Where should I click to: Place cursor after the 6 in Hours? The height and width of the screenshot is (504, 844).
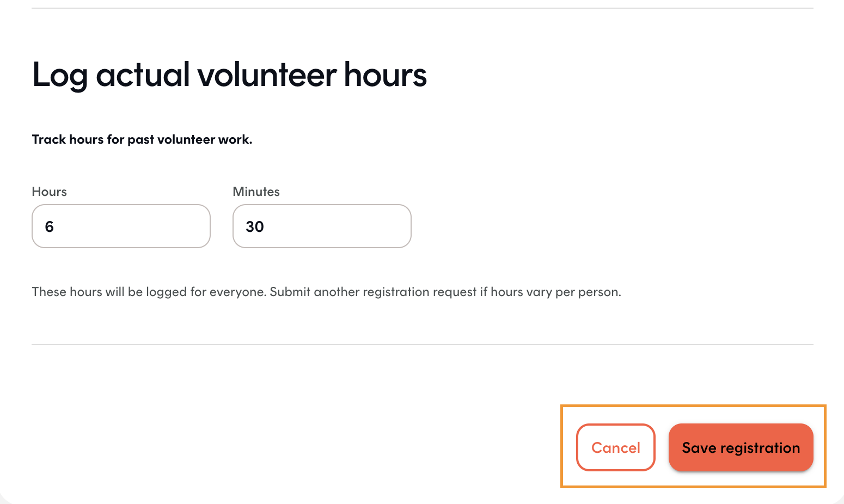(55, 226)
